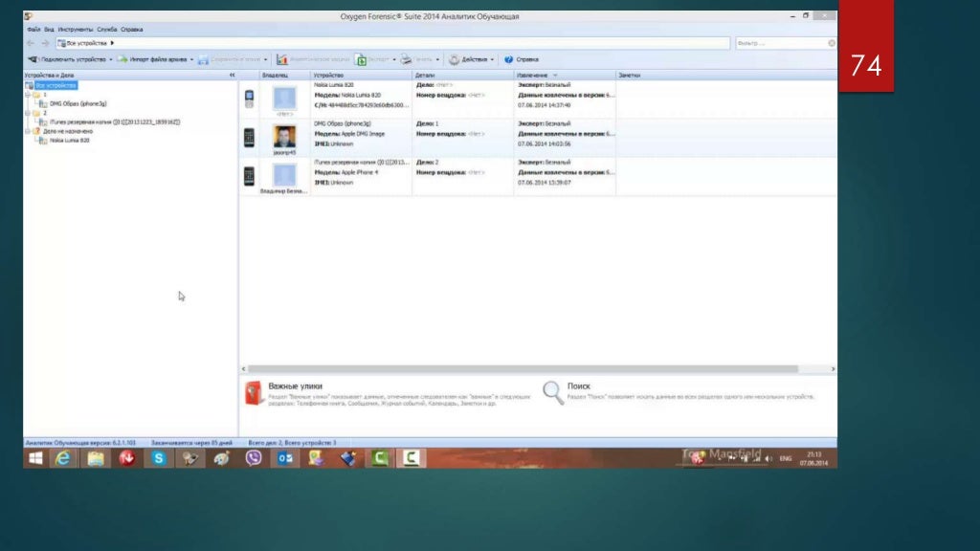Click the Подключить устройство toolbar button
Screen dimensions: 980x551
[x=68, y=59]
